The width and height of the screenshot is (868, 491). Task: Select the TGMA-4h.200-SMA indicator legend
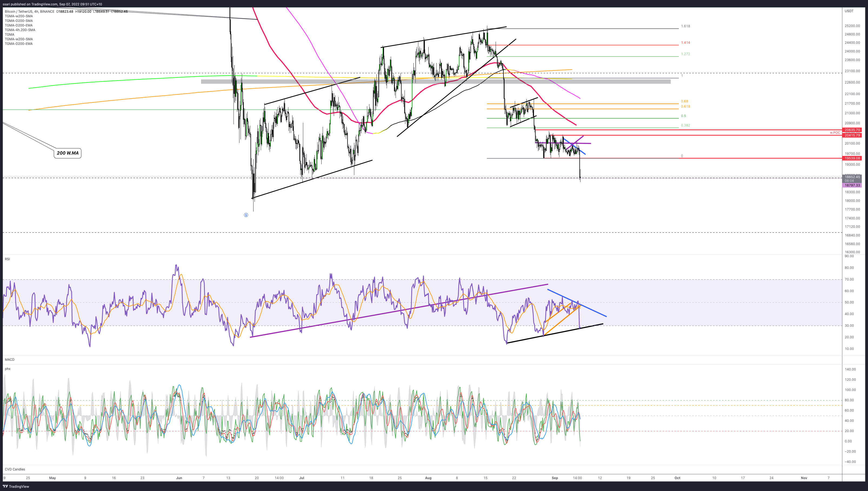pos(20,30)
